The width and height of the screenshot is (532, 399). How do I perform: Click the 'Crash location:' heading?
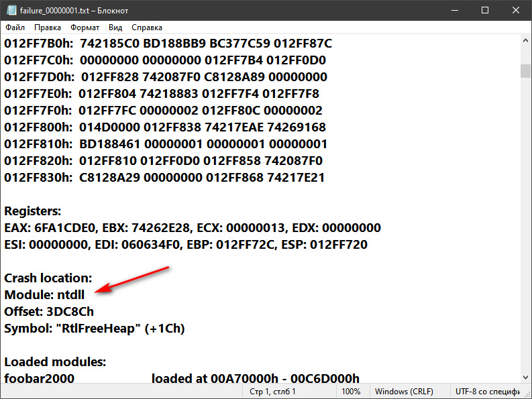click(x=48, y=278)
